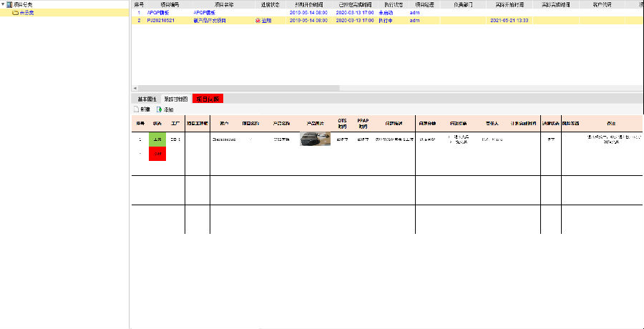Click the 项目经理 column header
The image size is (644, 329).
(425, 4)
